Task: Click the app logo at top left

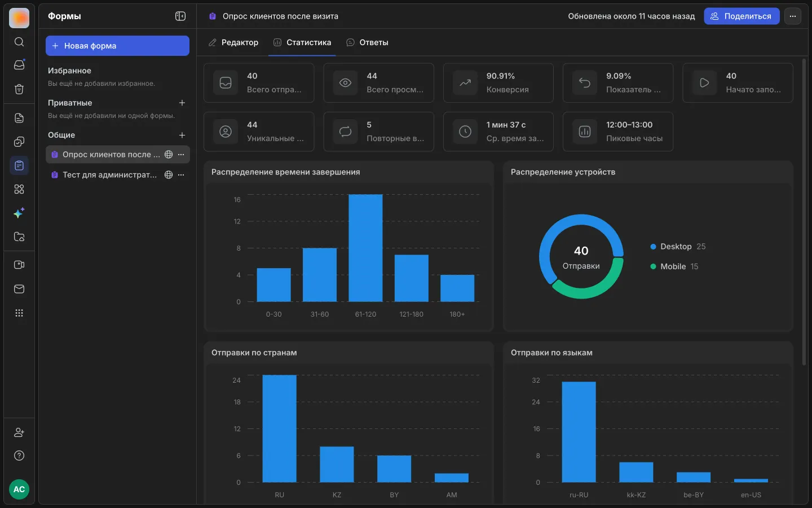Action: coord(19,18)
